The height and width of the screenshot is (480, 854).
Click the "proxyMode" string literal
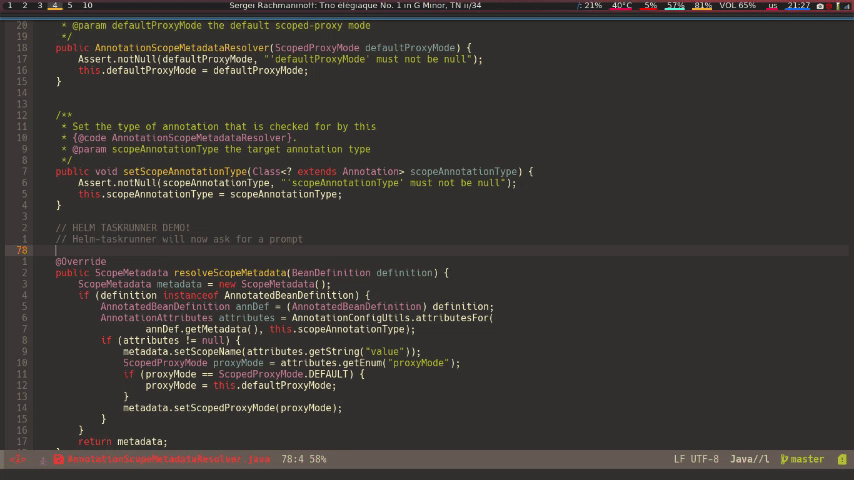(x=418, y=363)
